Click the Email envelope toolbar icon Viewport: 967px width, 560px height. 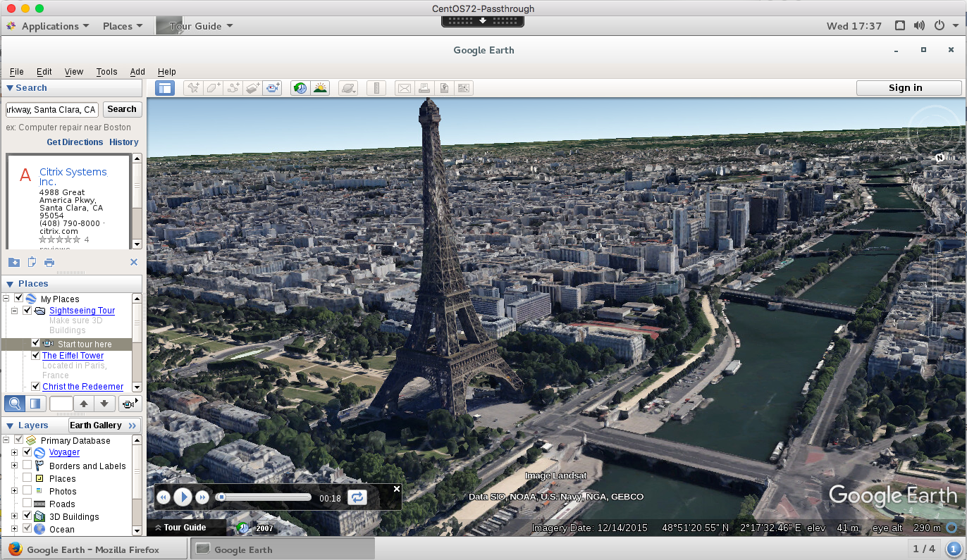(404, 88)
